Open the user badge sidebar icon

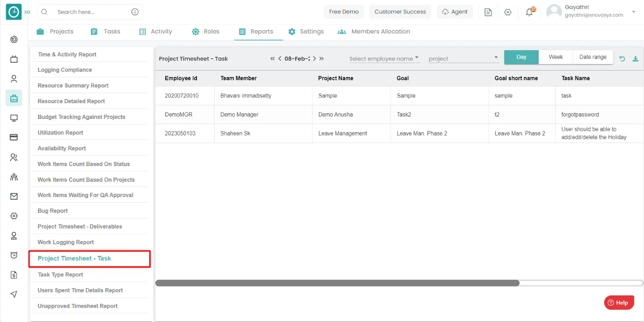point(14,236)
